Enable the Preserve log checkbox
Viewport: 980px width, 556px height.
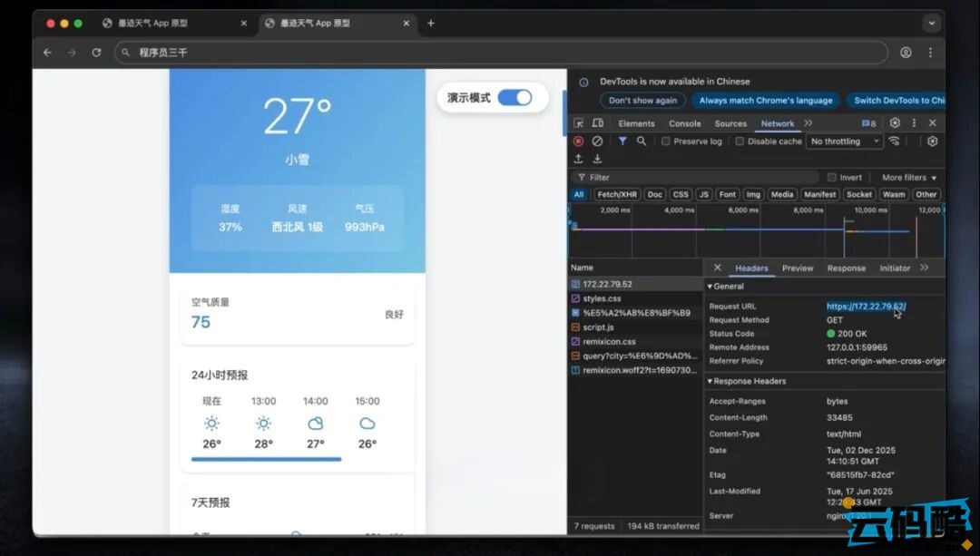[666, 141]
